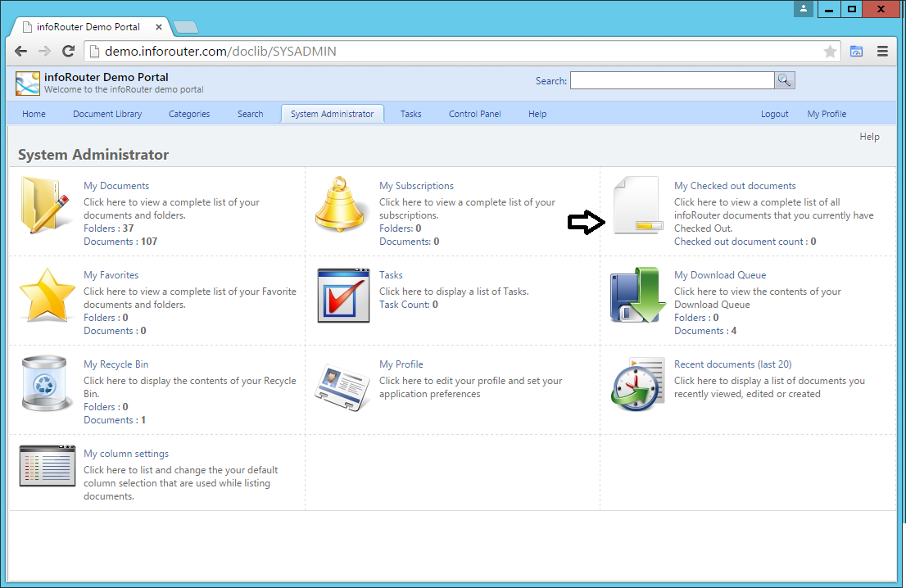Click the My Documents 'Folders : 37' text
This screenshot has height=588, width=906.
[109, 228]
